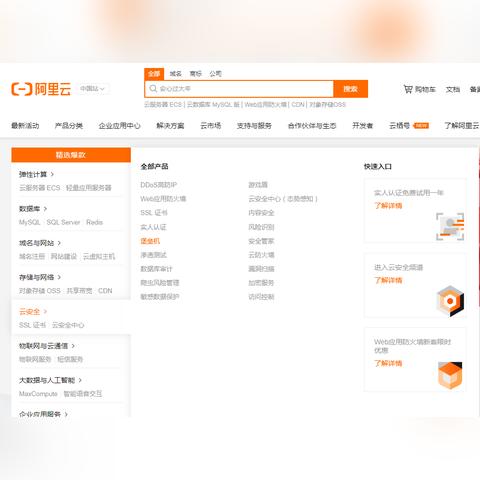Click the CDN suggestion under search box
The height and width of the screenshot is (480, 480).
coord(298,105)
